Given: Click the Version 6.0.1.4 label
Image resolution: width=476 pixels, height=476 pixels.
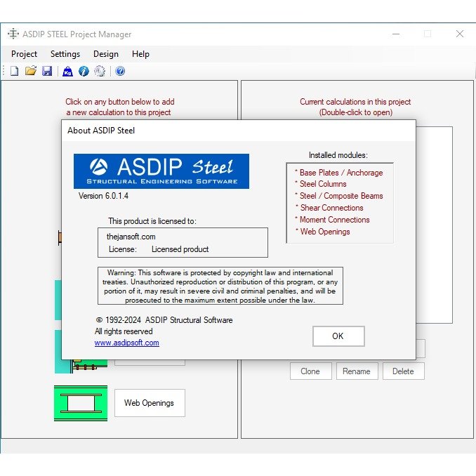Looking at the screenshot, I should point(103,196).
